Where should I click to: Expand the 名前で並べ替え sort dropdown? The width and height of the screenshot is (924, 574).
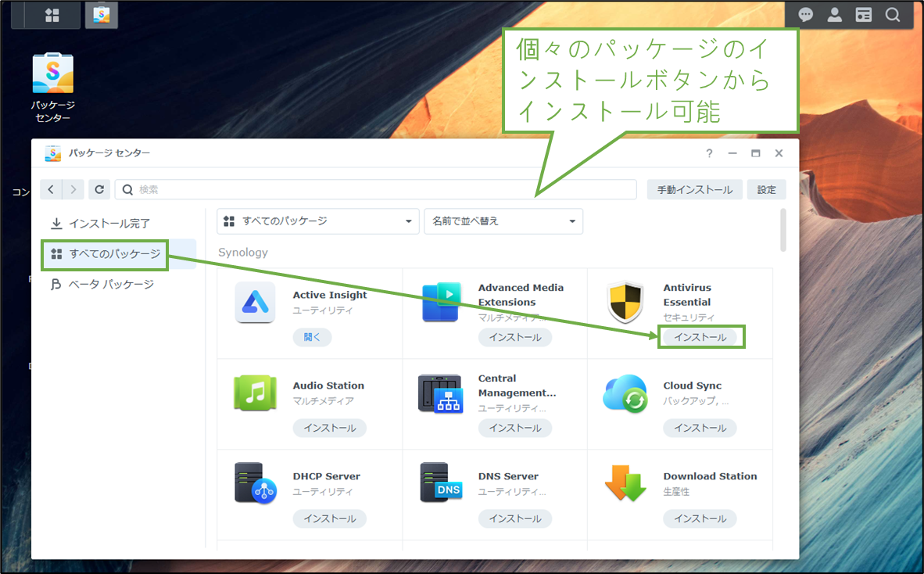coord(504,221)
